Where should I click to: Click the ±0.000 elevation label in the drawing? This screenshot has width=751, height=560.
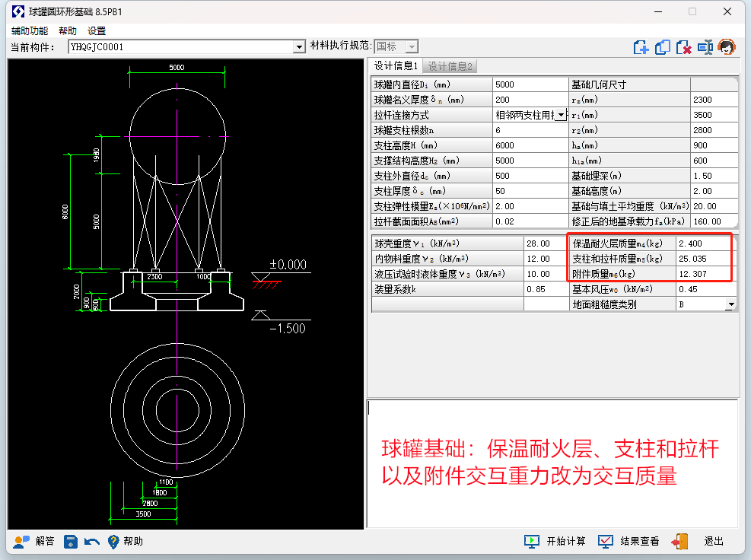pyautogui.click(x=288, y=265)
